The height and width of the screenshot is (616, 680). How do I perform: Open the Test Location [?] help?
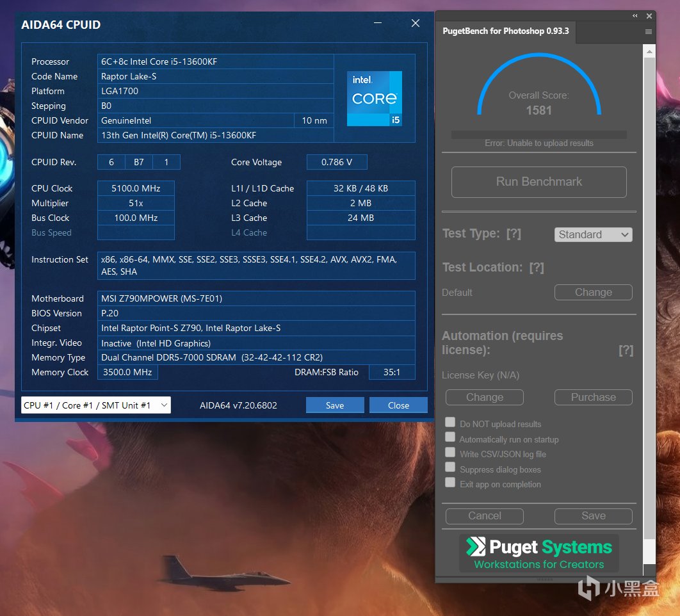pyautogui.click(x=537, y=268)
